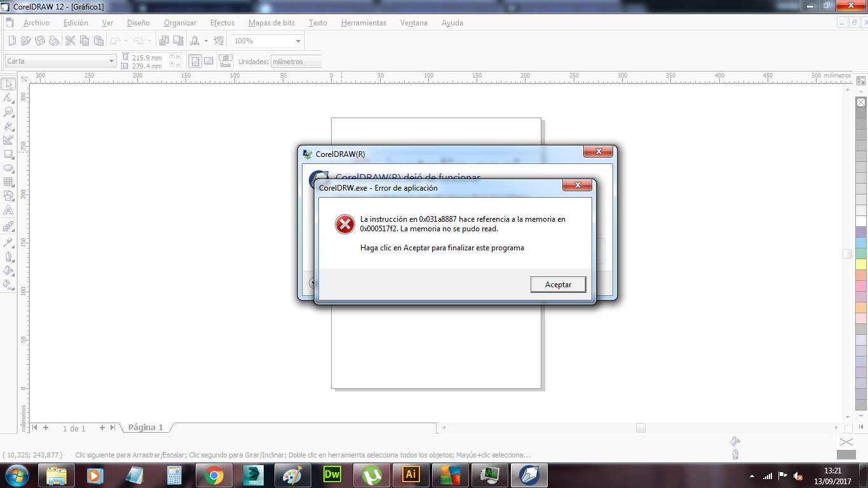Click the Open file icon
The width and height of the screenshot is (868, 488).
tap(26, 41)
